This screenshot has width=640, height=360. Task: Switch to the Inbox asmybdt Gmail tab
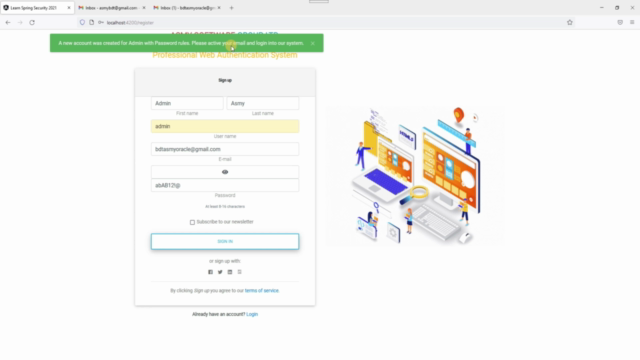[x=111, y=8]
